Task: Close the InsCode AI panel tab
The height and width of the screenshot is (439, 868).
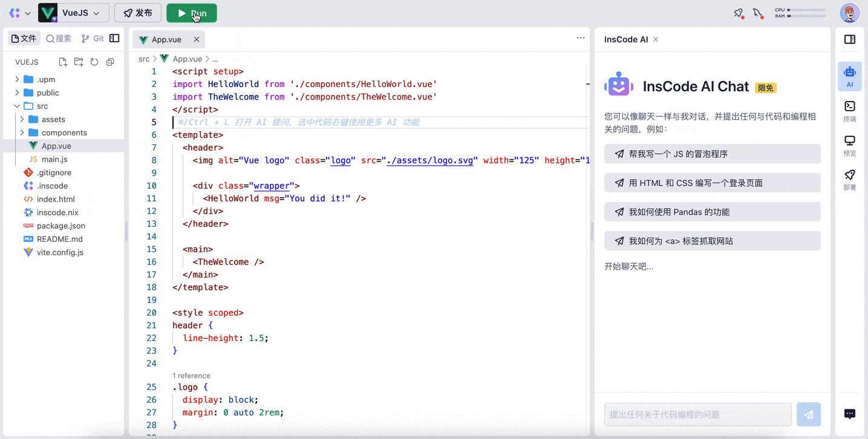Action: [656, 39]
